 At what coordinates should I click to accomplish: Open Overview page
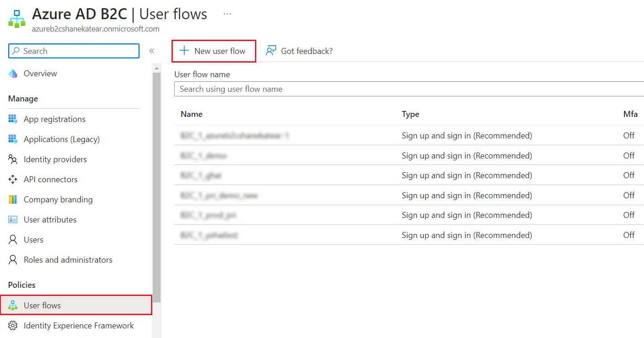point(40,74)
